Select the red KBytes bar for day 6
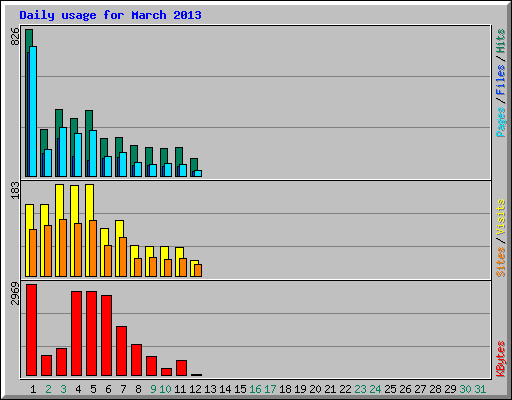Screen dimensions: 512x400 [106, 336]
